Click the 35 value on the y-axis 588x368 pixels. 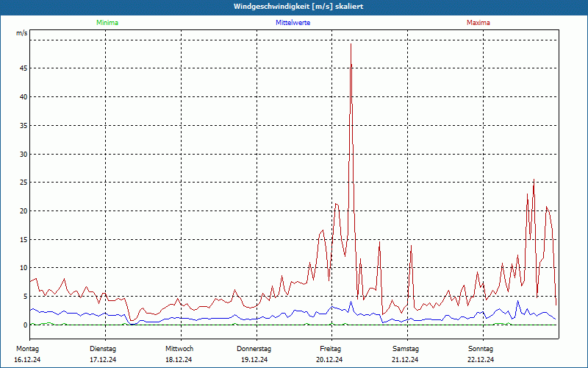pyautogui.click(x=23, y=126)
